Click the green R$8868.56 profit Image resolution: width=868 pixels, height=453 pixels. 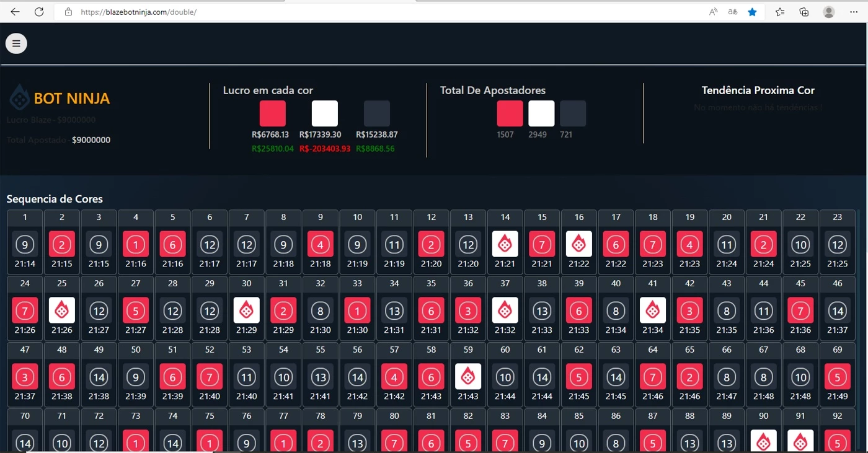tap(375, 149)
